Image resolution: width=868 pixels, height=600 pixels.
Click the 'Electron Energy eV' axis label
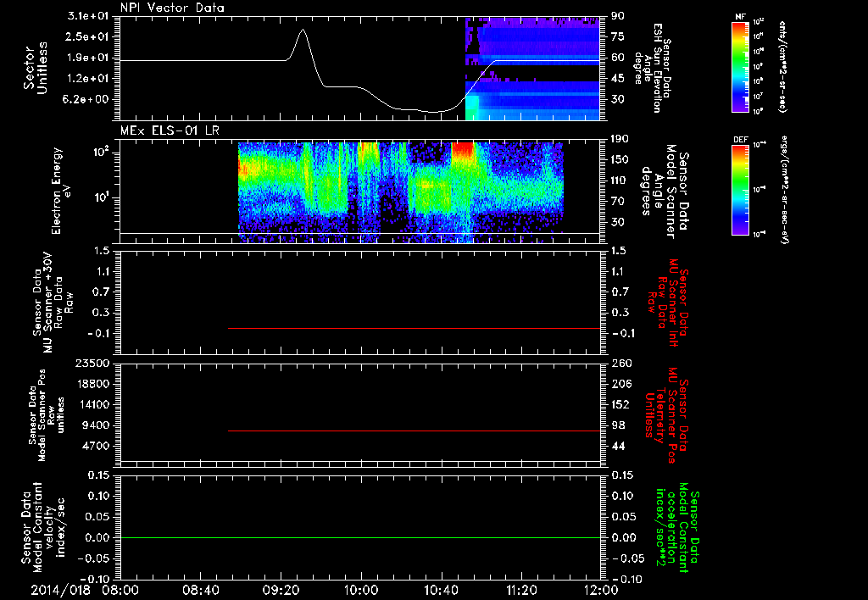coord(61,191)
